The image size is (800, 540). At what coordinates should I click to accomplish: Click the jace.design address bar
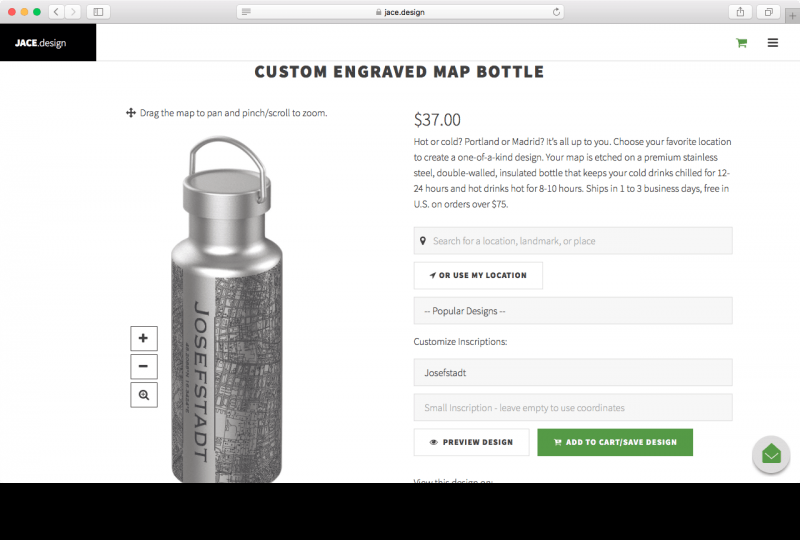tap(400, 12)
